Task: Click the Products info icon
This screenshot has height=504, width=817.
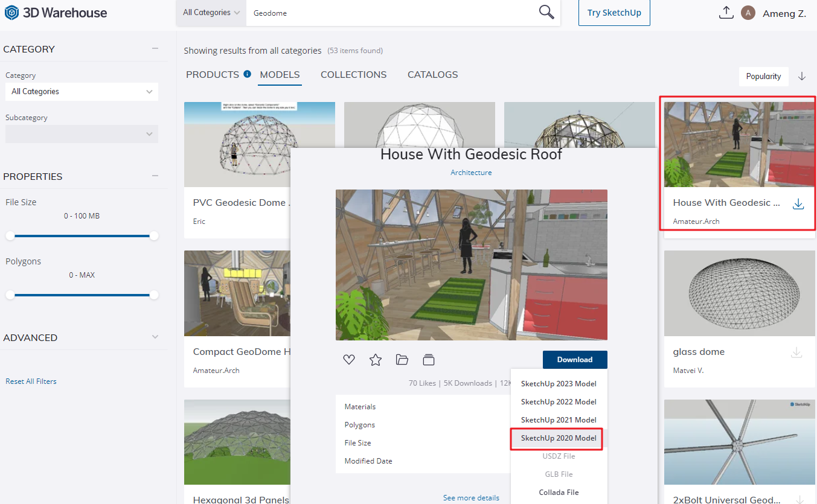Action: [x=247, y=74]
